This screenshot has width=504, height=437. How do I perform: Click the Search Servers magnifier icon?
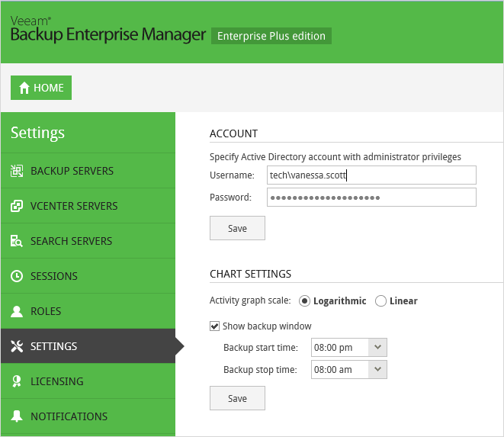[17, 241]
